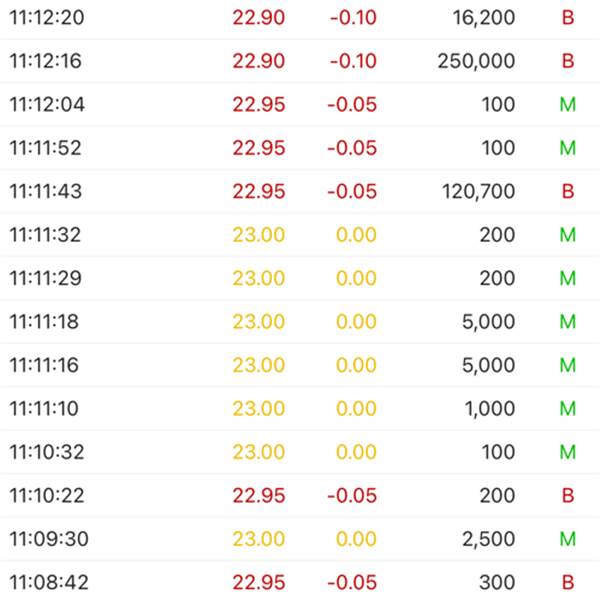Select the 11:10:32 trade row
The width and height of the screenshot is (600, 600).
[300, 452]
